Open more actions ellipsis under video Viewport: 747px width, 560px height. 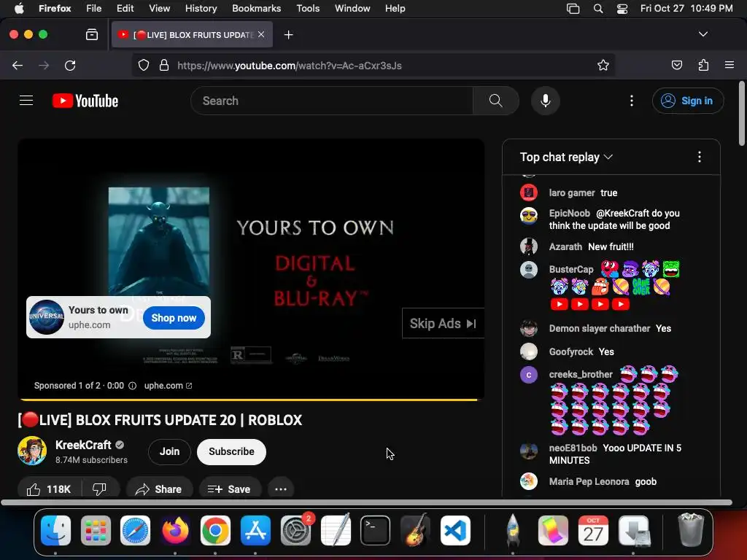[x=281, y=489]
